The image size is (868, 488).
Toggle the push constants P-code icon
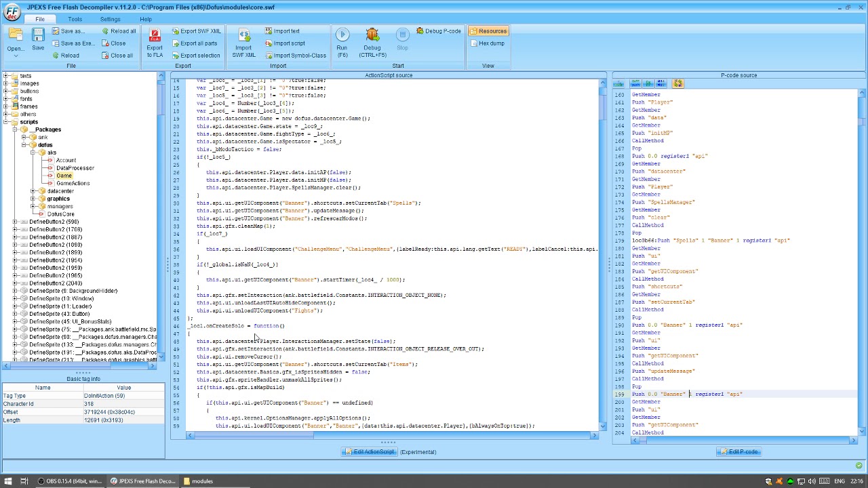pyautogui.click(x=637, y=83)
